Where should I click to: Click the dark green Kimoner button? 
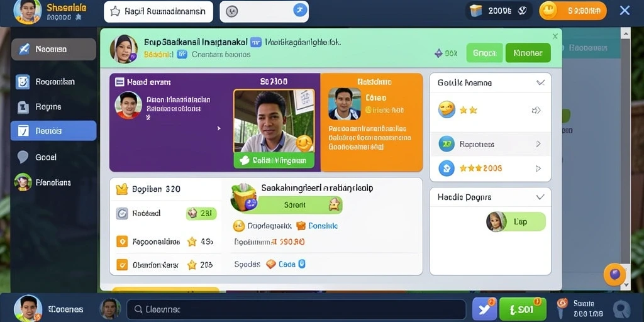pyautogui.click(x=528, y=53)
